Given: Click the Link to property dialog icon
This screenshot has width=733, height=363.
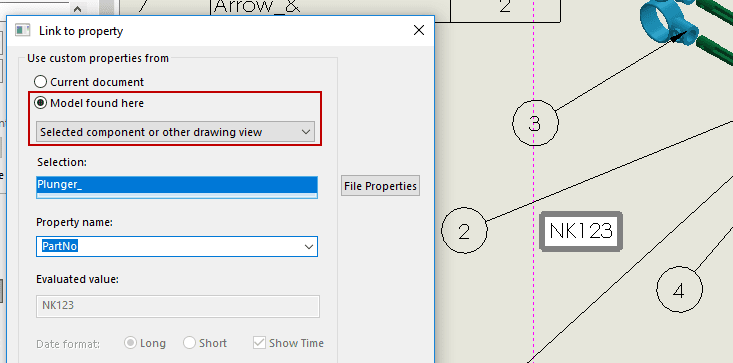Looking at the screenshot, I should click(x=22, y=30).
